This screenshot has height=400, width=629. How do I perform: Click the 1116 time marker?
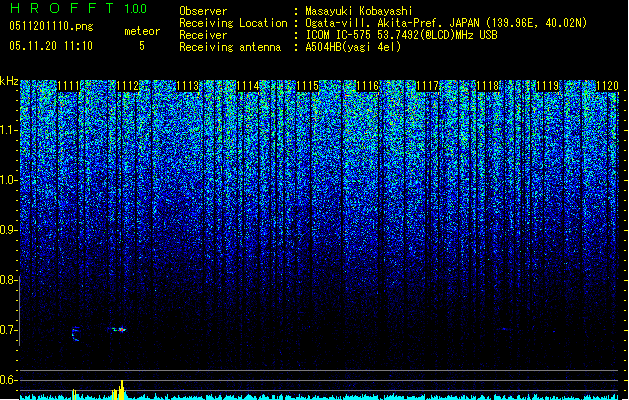(367, 86)
